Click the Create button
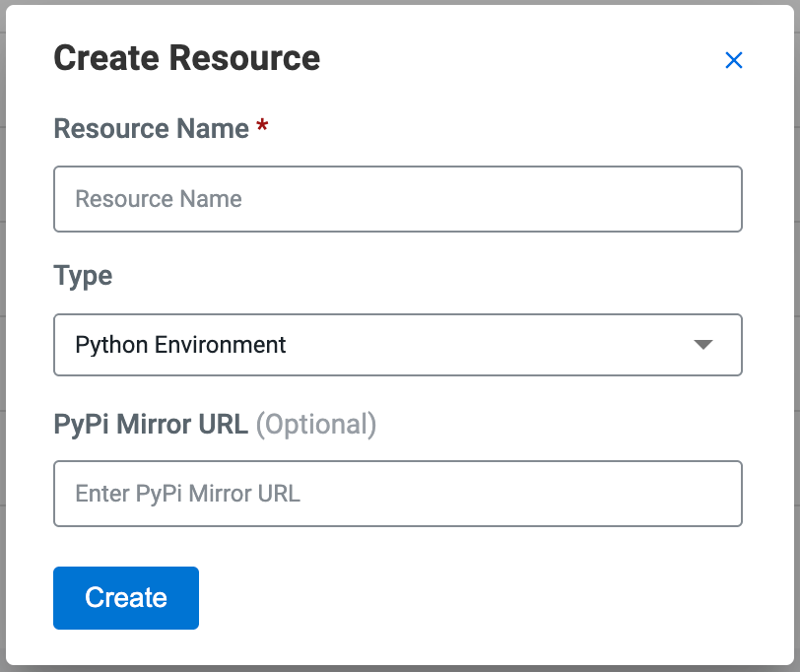The height and width of the screenshot is (672, 800). [x=126, y=597]
